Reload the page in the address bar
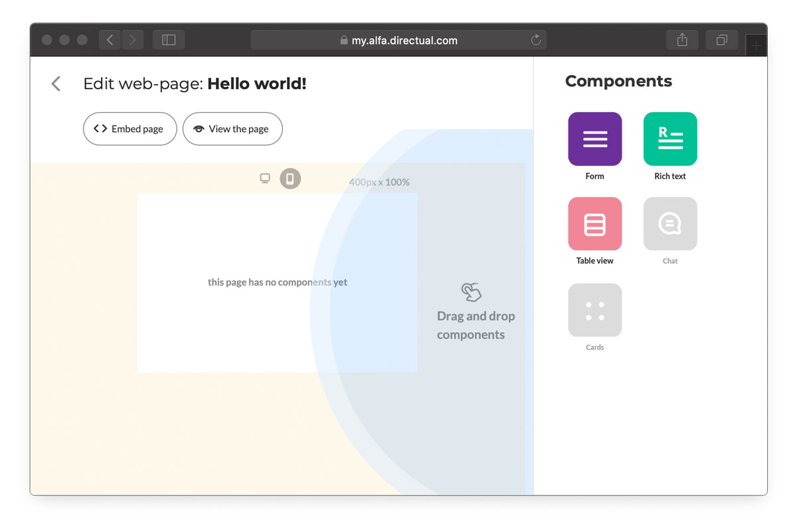Image resolution: width=797 pixels, height=532 pixels. tap(536, 40)
